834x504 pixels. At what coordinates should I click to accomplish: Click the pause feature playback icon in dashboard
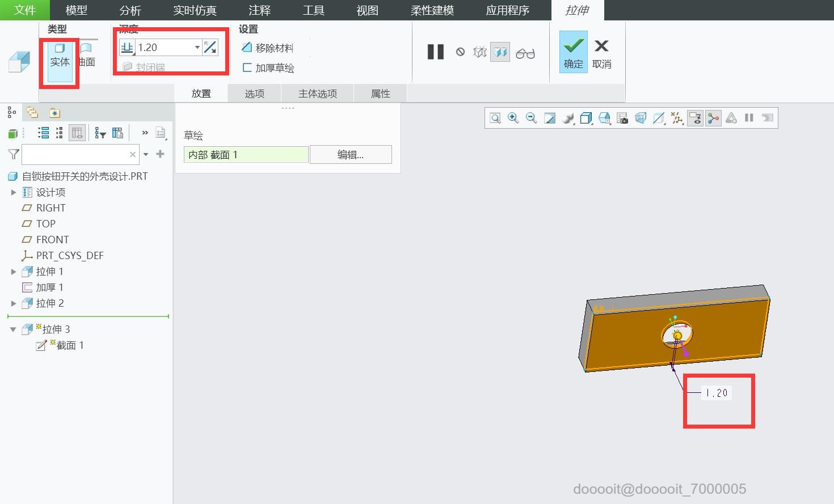[x=435, y=52]
